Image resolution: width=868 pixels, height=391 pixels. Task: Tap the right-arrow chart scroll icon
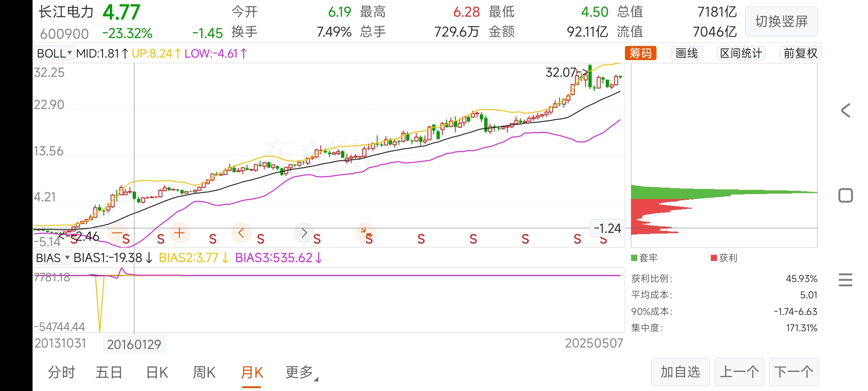tap(304, 232)
